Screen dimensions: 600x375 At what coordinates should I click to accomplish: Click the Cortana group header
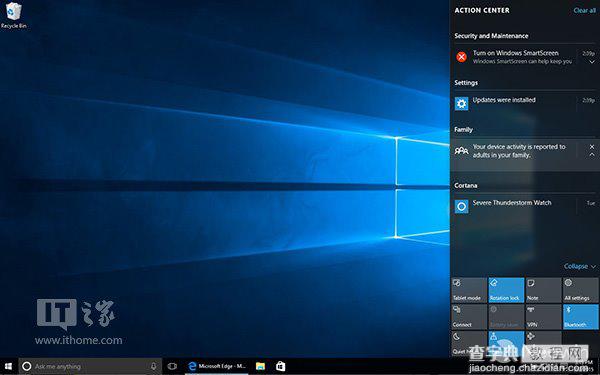[x=466, y=186]
